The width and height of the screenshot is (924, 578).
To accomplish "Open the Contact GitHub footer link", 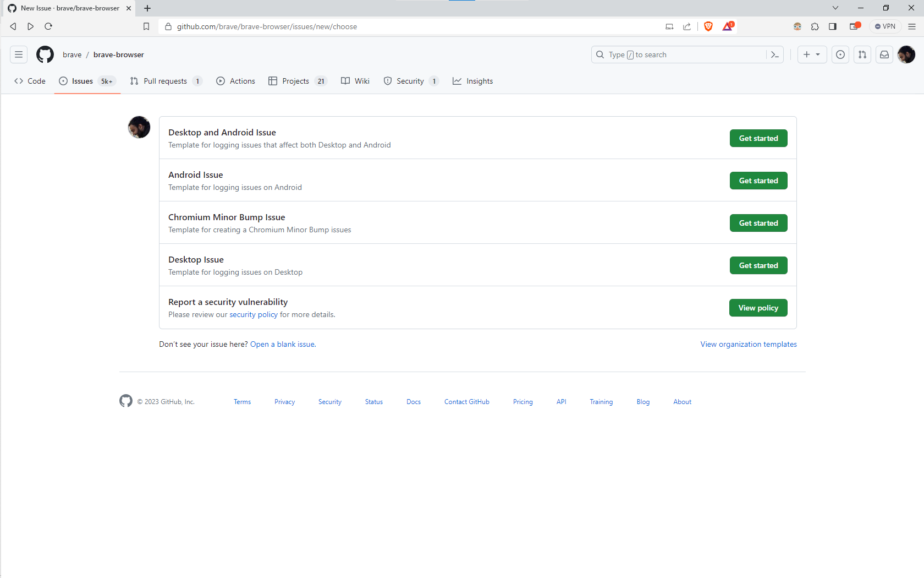I will point(467,402).
